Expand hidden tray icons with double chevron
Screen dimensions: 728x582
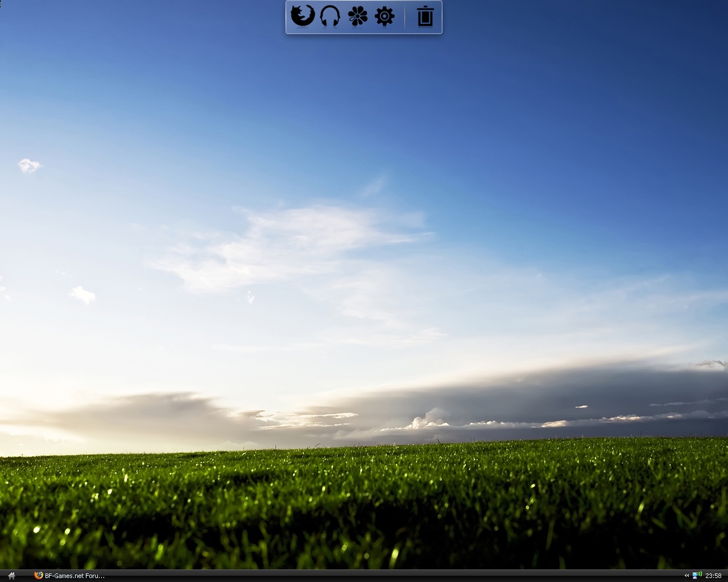[x=686, y=576]
